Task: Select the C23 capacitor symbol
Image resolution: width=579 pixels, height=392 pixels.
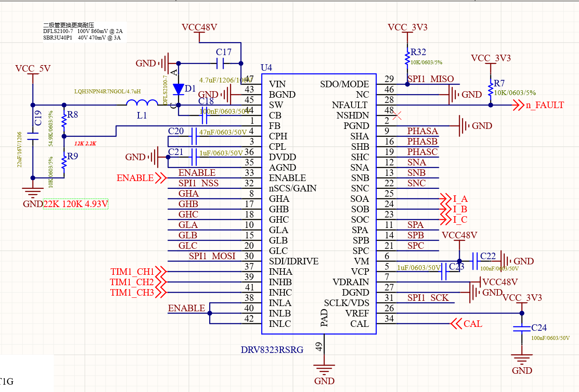Action: [444, 272]
